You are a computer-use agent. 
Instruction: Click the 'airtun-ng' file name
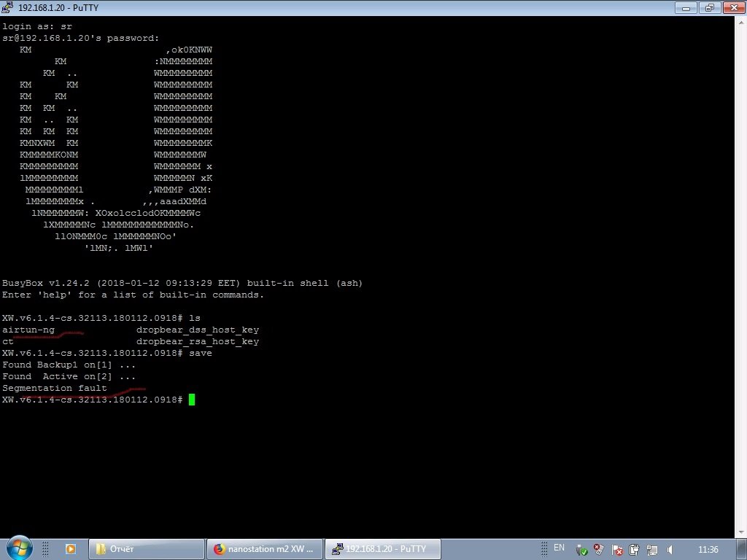click(28, 330)
